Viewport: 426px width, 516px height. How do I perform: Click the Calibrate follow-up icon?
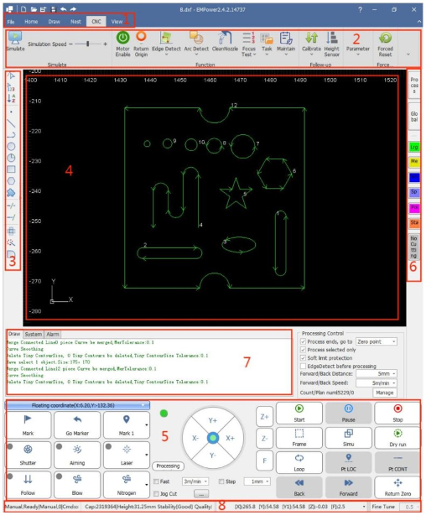coord(311,38)
